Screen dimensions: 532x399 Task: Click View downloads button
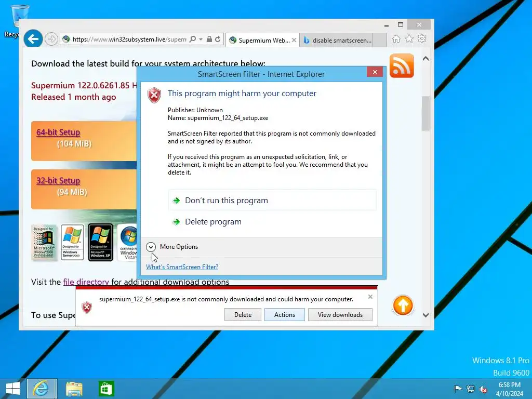pyautogui.click(x=340, y=314)
